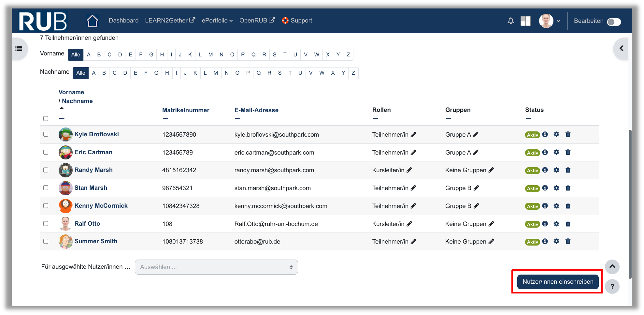
Task: Tick the select-all checkbox in table header
Action: 46,118
